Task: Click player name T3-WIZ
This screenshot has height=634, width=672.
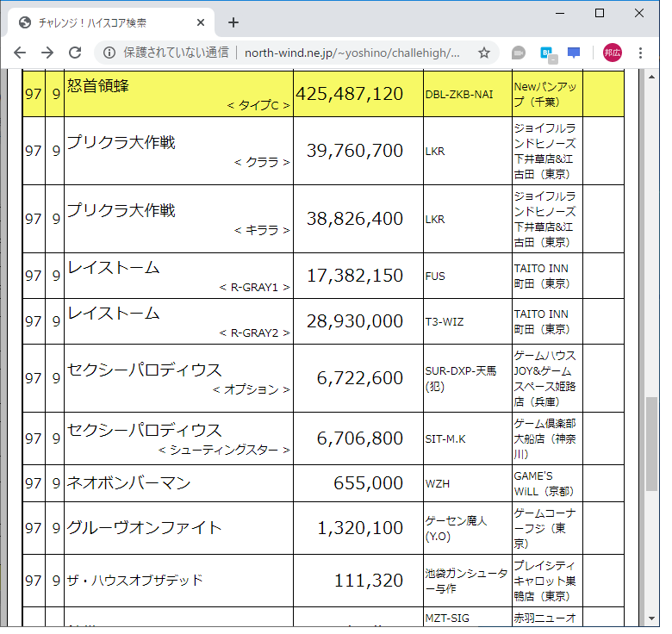Action: [445, 321]
